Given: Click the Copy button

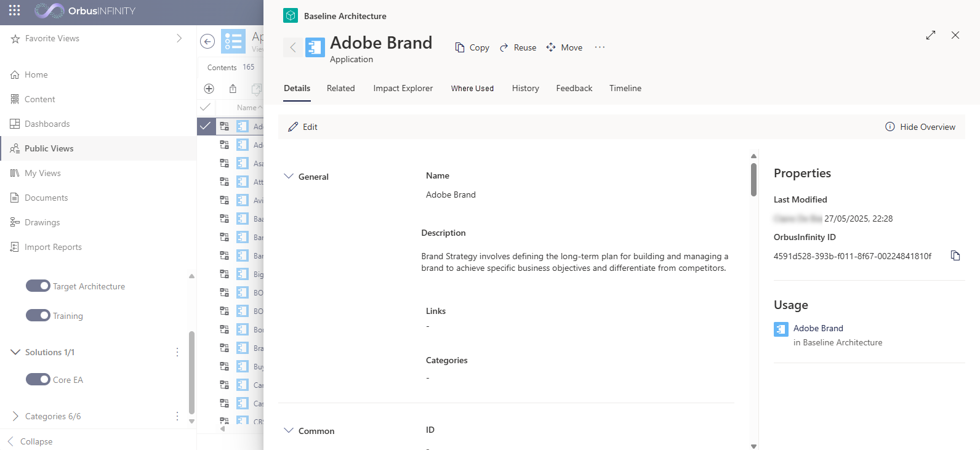Looking at the screenshot, I should tap(472, 47).
